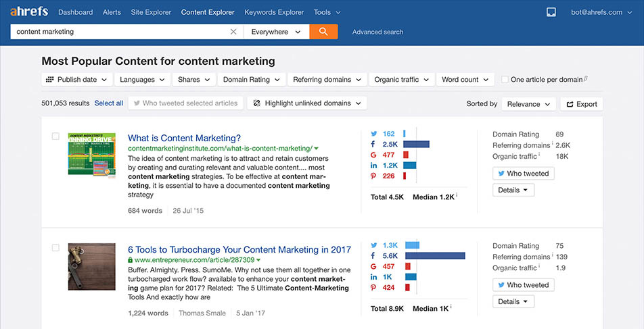Click Who tweeted for What is Content Marketing
Image resolution: width=644 pixels, height=329 pixels.
524,174
